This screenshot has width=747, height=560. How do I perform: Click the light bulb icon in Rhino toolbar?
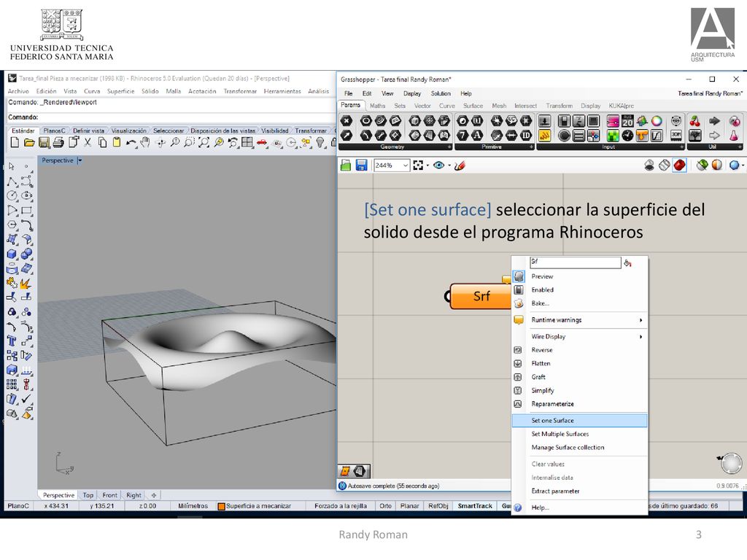[x=321, y=142]
